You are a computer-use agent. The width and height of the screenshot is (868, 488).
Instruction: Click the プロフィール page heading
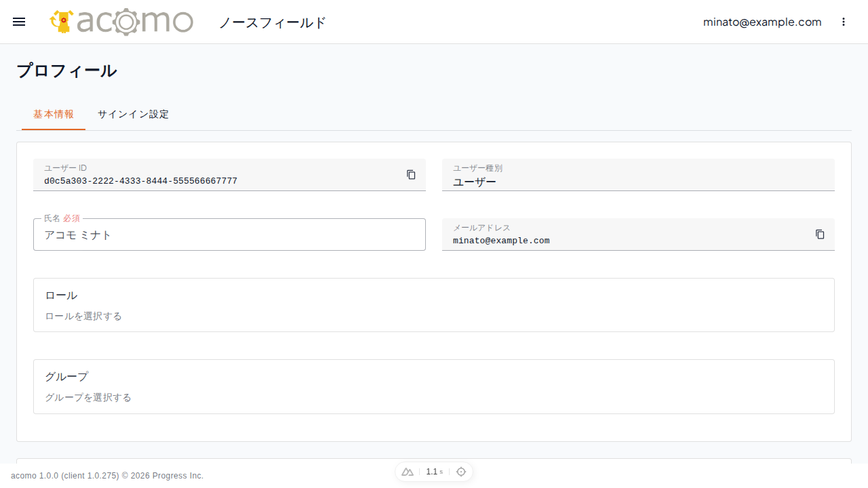(66, 70)
